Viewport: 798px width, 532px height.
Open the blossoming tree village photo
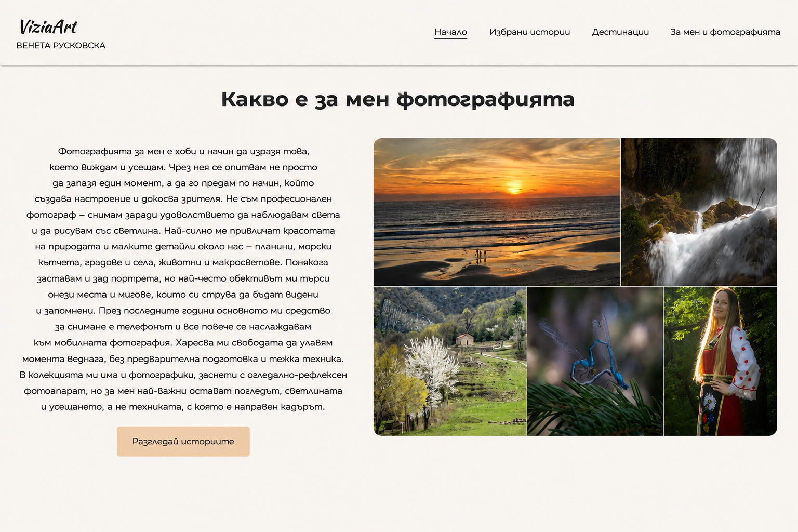(450, 361)
